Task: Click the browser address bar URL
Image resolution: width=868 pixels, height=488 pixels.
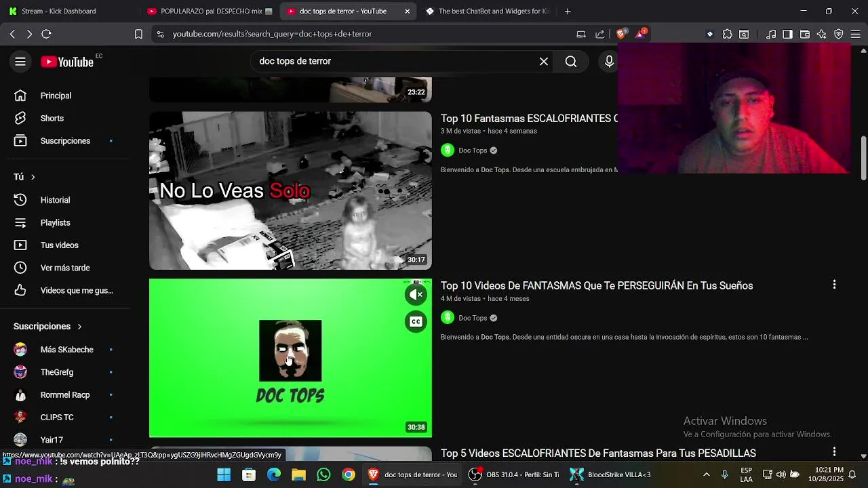Action: pos(272,34)
